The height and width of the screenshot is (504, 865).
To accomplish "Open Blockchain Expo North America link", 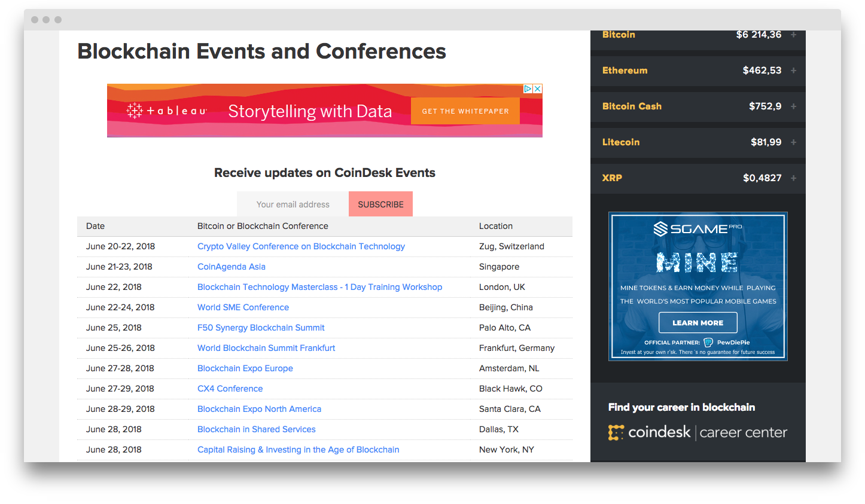I will tap(259, 409).
